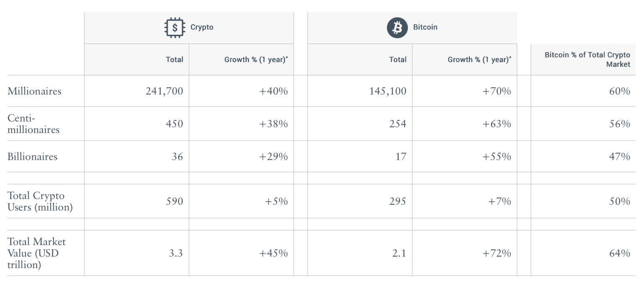Click the +72% Bitcoin market growth cell

point(496,253)
